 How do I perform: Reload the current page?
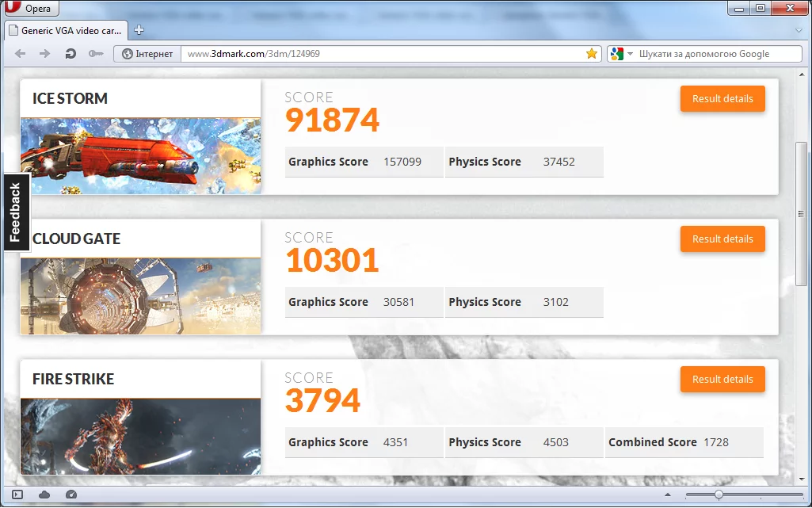coord(71,54)
